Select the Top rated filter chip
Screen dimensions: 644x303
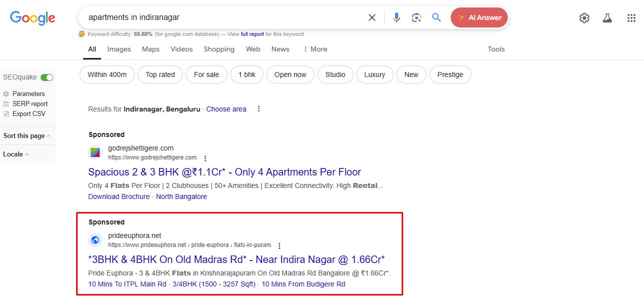160,74
